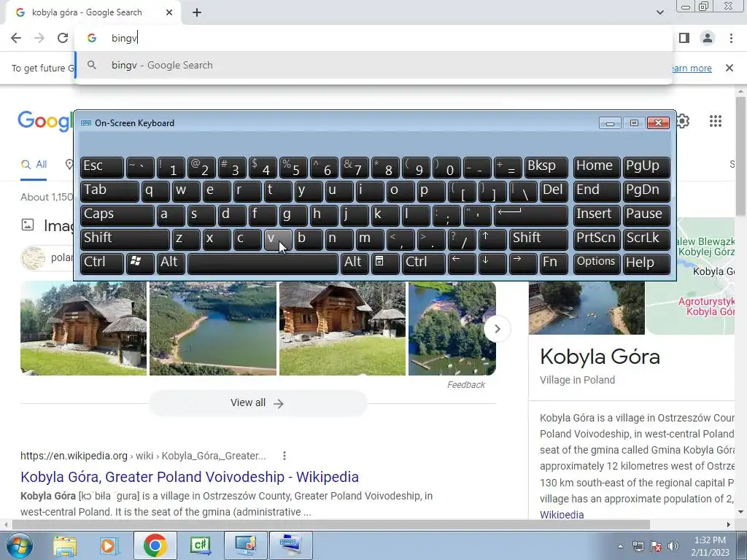This screenshot has height=560, width=747.
Task: Open Chrome's three-dot menu
Action: 731,38
